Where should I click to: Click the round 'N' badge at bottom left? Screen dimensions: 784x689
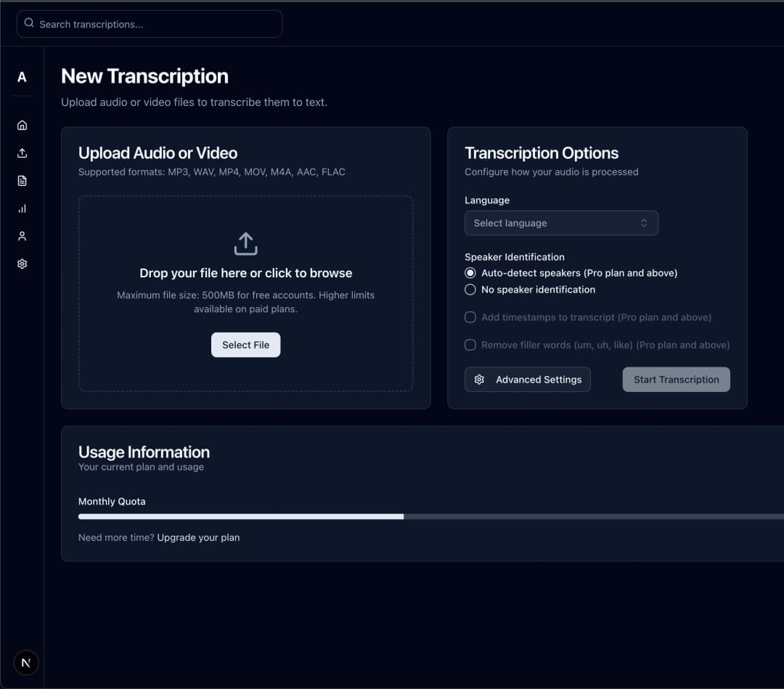[x=26, y=662]
